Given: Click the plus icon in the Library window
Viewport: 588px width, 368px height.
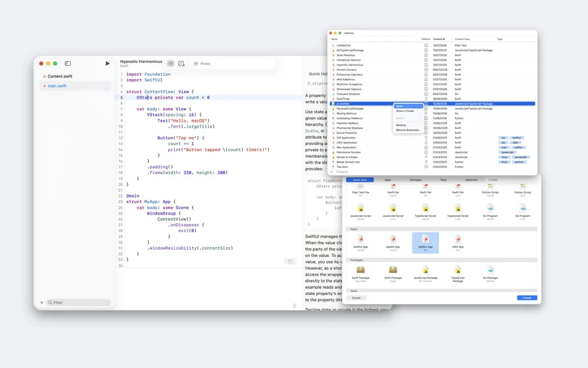Looking at the screenshot, I should point(331,172).
